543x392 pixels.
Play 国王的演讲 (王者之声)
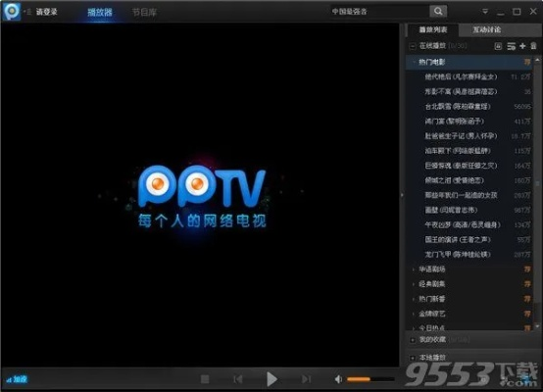(x=469, y=240)
